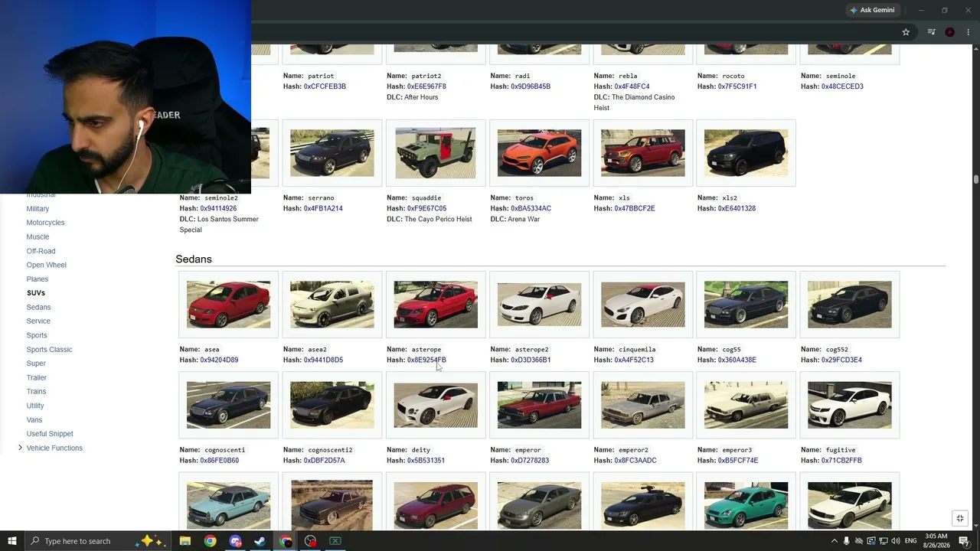This screenshot has height=551, width=980.
Task: Open the green X taskbar app
Action: [335, 541]
